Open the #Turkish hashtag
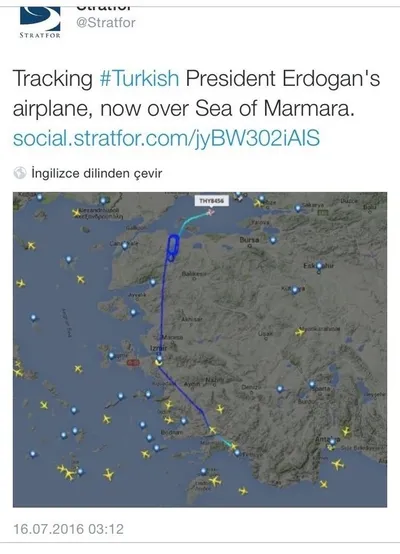 (139, 78)
